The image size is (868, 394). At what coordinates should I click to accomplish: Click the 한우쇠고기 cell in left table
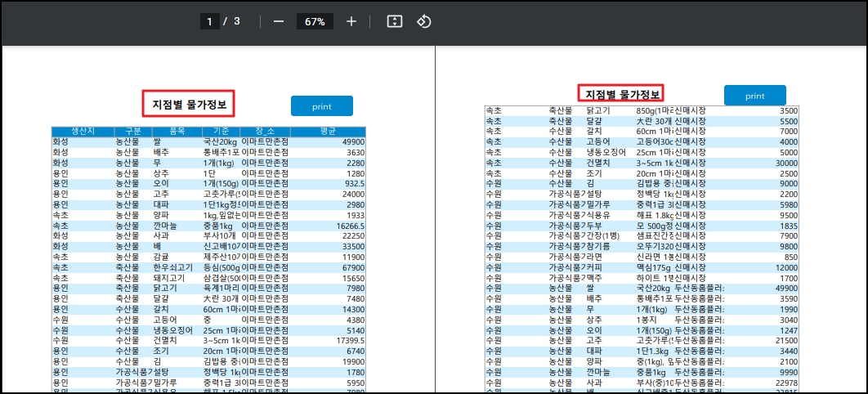[171, 267]
